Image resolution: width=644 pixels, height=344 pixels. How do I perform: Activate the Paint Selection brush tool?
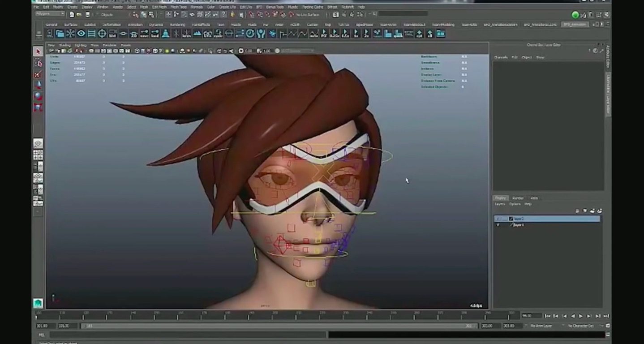coord(38,74)
